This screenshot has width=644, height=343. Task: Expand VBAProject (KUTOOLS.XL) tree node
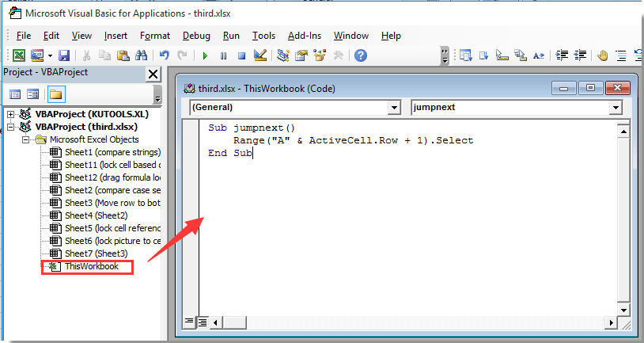[11, 114]
